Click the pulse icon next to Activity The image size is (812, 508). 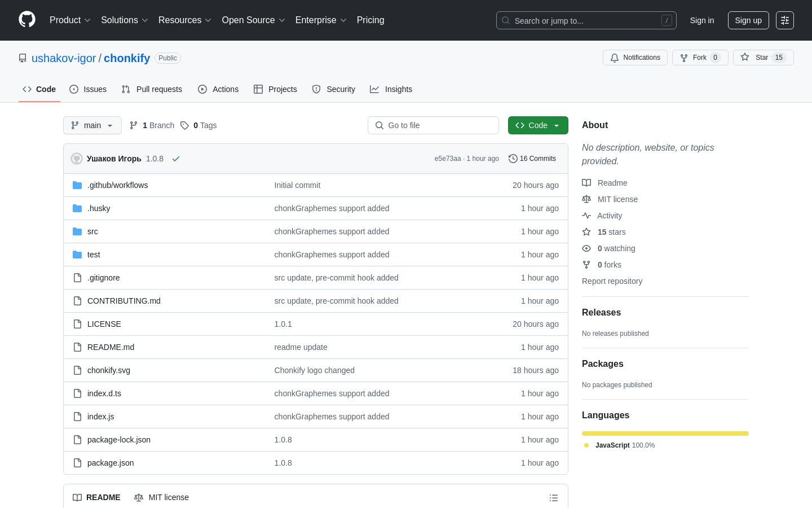pyautogui.click(x=586, y=216)
